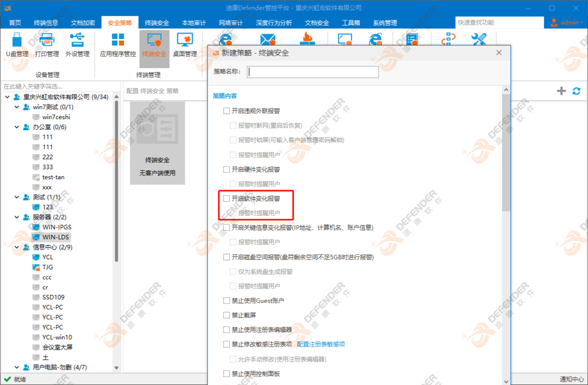Switch to the 文档加密 tab
The image size is (588, 385).
point(83,23)
